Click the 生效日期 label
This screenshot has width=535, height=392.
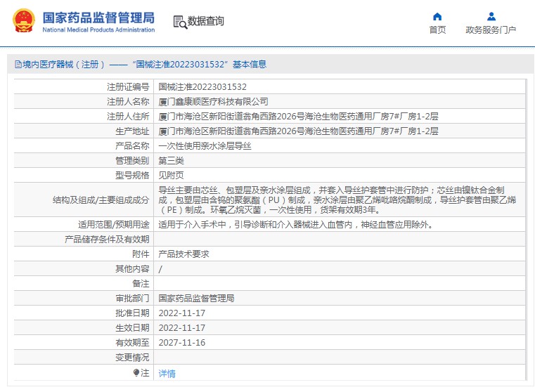132,327
